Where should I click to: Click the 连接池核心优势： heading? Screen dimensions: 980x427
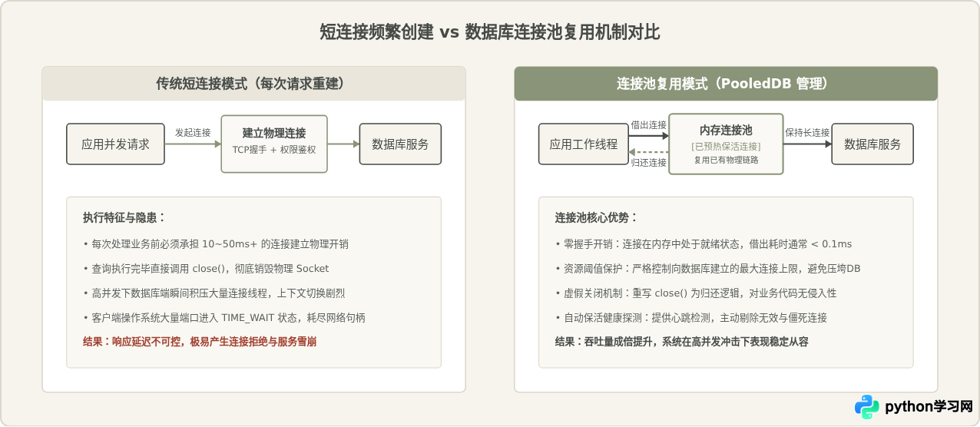coord(597,217)
